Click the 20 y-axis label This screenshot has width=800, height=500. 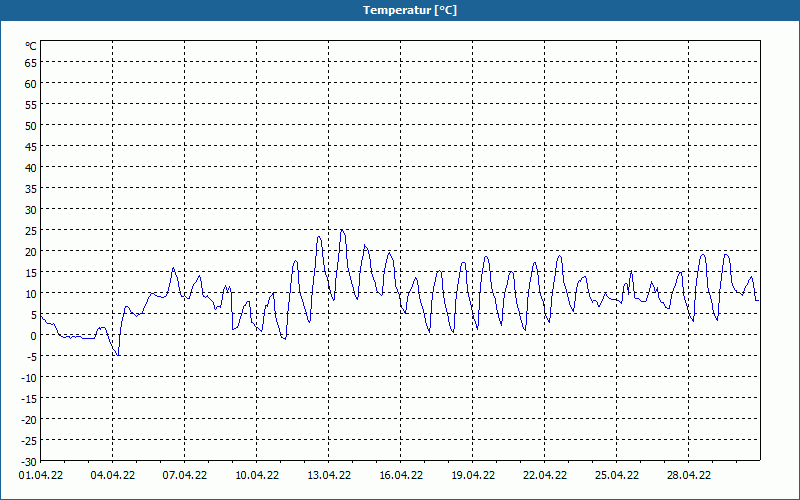click(31, 252)
